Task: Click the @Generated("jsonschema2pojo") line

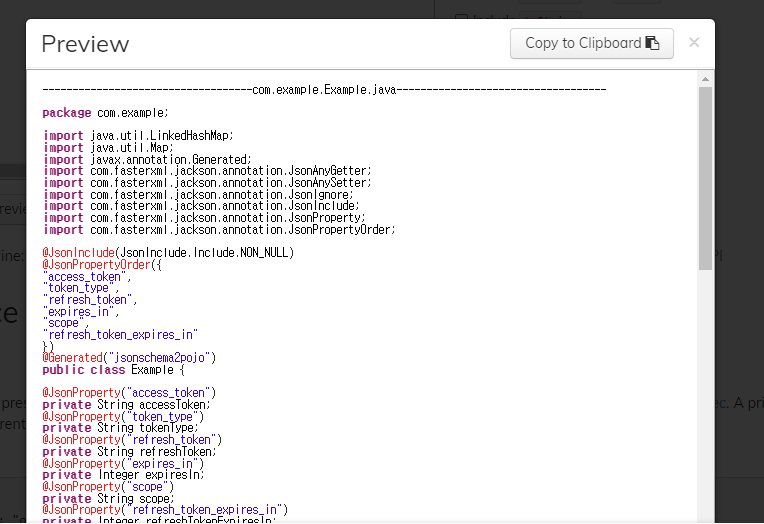Action: click(x=129, y=358)
